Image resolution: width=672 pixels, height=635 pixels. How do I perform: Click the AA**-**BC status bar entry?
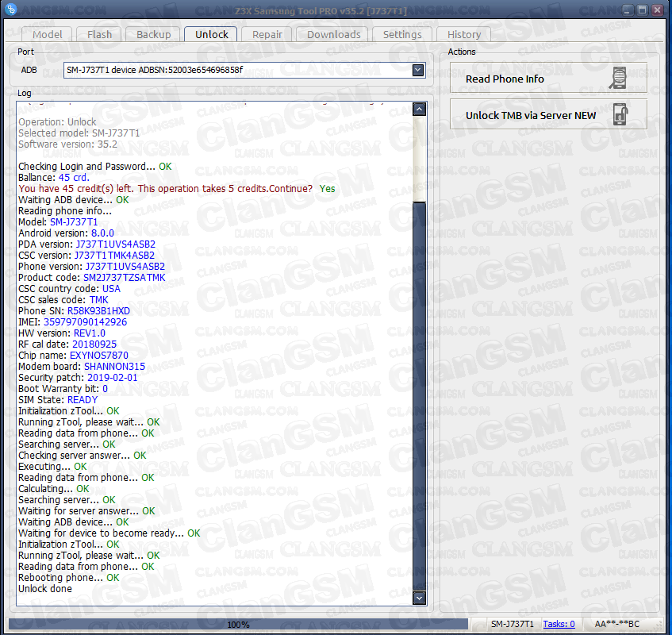[617, 624]
